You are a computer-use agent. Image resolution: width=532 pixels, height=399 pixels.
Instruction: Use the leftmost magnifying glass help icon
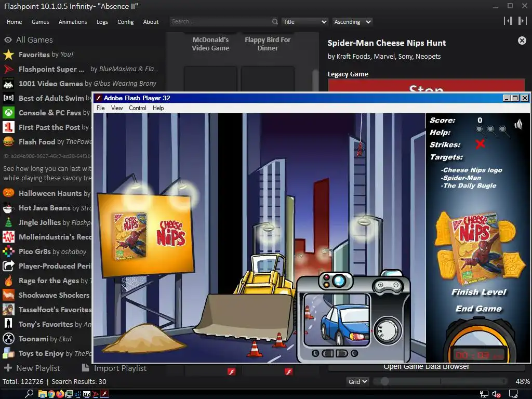pyautogui.click(x=480, y=129)
